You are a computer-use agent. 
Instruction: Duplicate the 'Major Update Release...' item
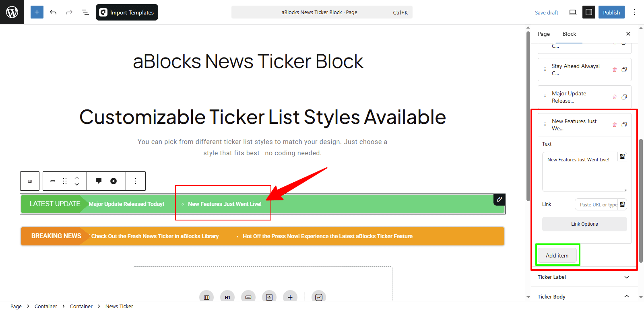[x=624, y=97]
